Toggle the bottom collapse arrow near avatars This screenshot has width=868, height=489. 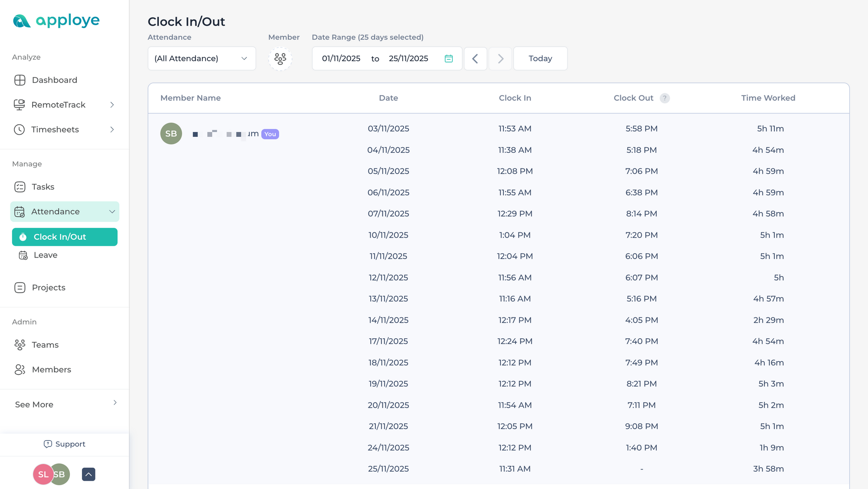[x=88, y=474]
